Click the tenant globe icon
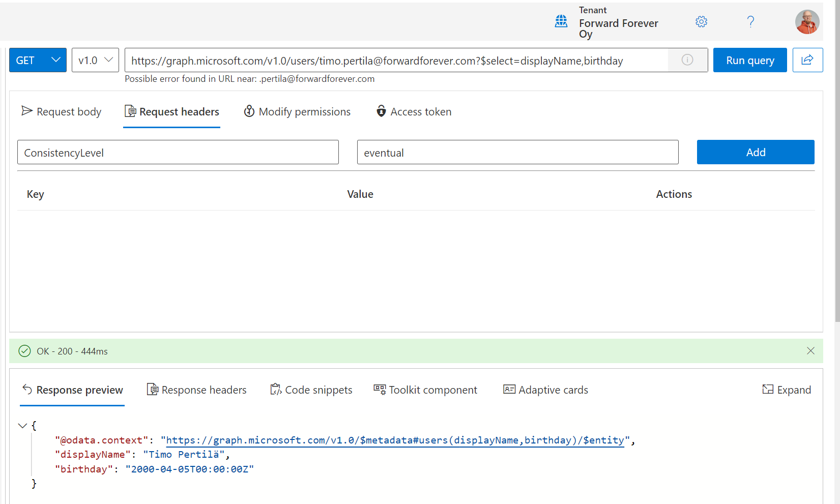 click(x=561, y=21)
